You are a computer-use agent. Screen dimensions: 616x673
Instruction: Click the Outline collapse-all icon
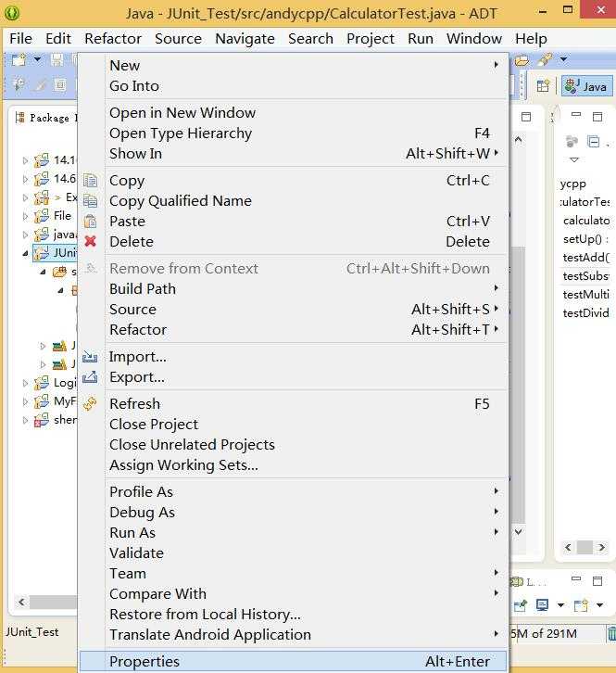click(x=593, y=141)
